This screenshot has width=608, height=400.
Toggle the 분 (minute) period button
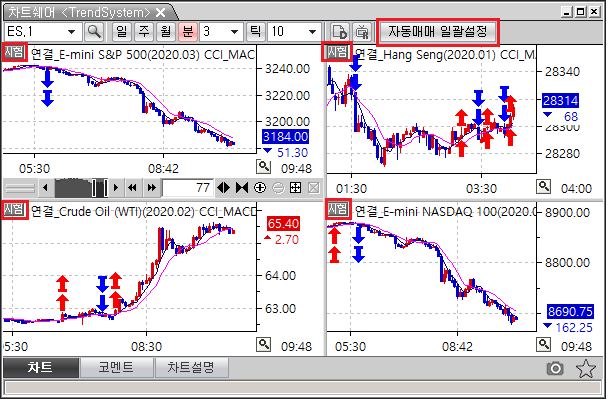tap(187, 32)
